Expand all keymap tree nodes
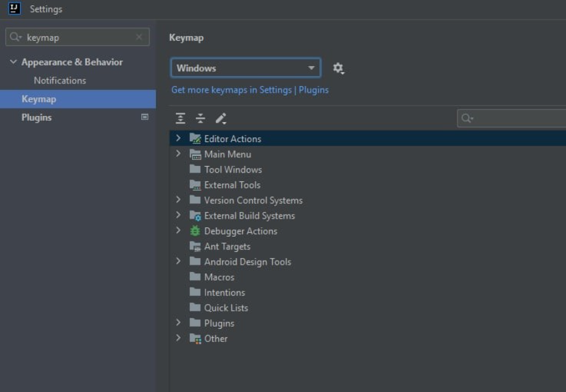This screenshot has height=392, width=566. 181,118
